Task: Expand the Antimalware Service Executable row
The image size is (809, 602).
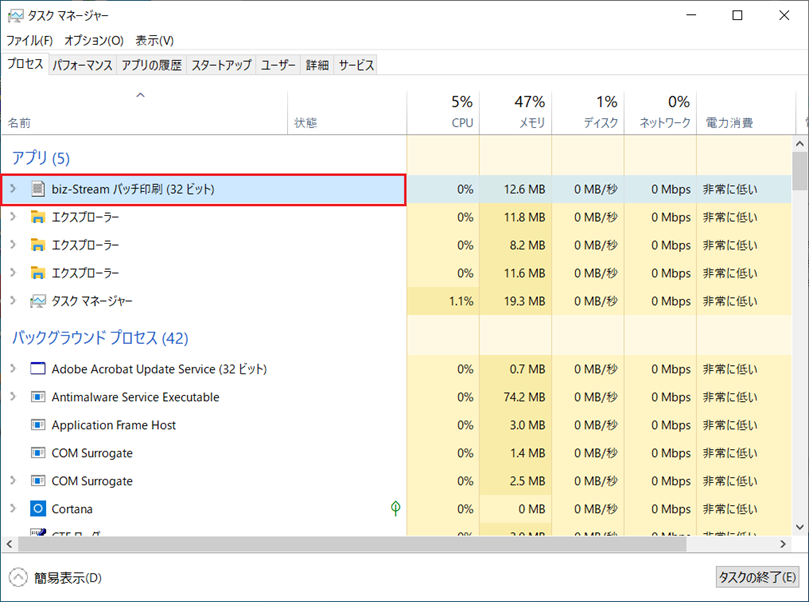Action: 13,396
